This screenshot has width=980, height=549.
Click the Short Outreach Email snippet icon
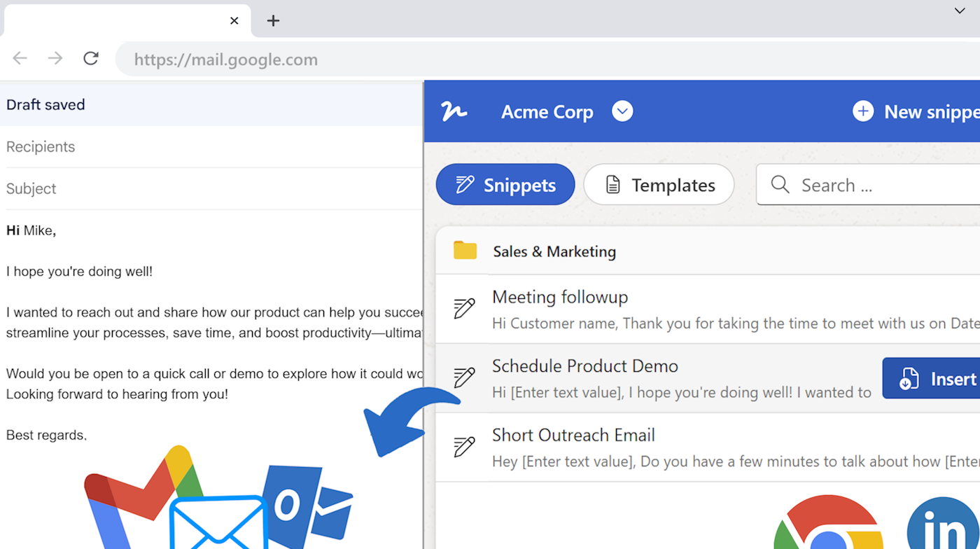tap(464, 446)
